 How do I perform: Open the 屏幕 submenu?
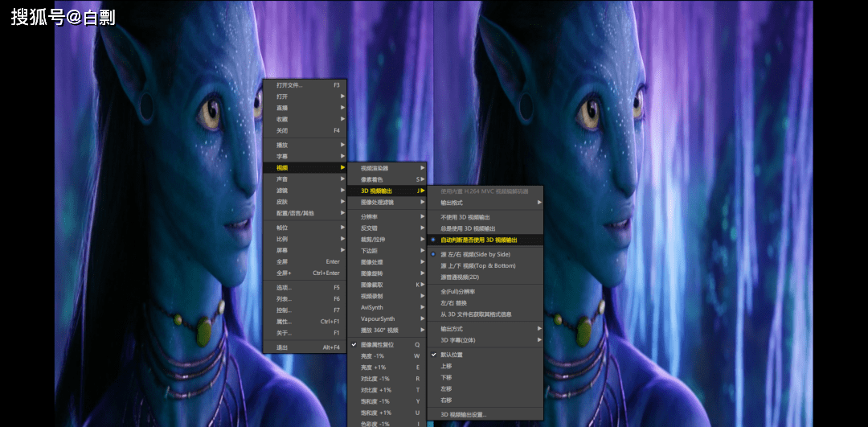click(x=305, y=250)
